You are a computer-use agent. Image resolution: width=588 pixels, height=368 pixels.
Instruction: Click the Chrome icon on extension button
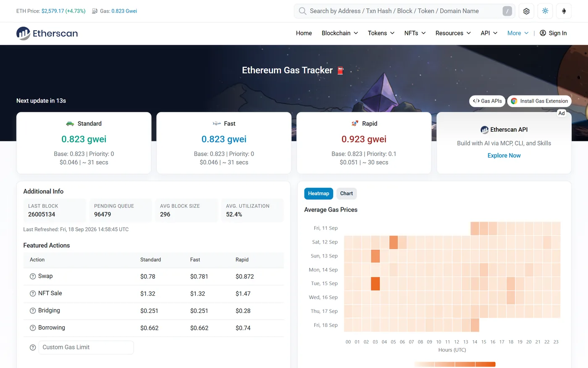point(514,101)
